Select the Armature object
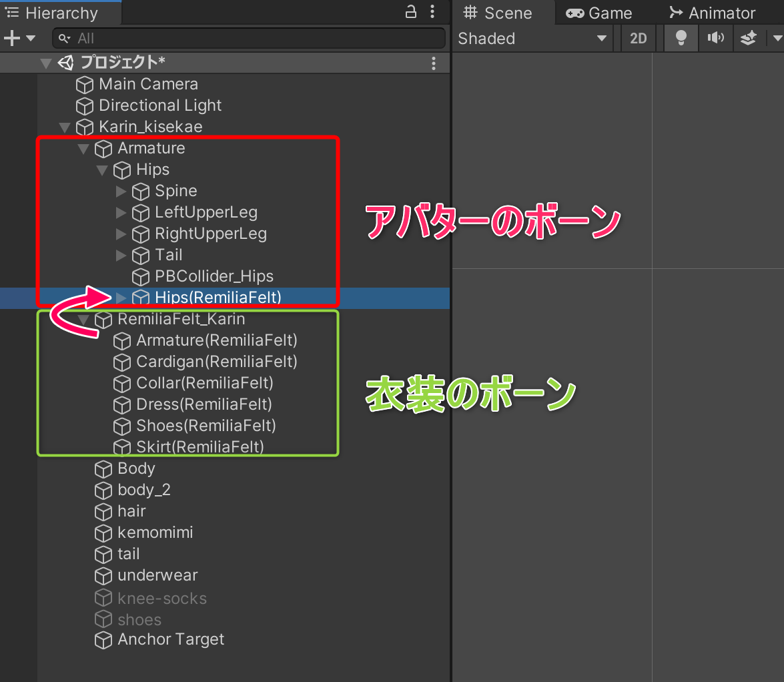784x682 pixels. (x=151, y=148)
